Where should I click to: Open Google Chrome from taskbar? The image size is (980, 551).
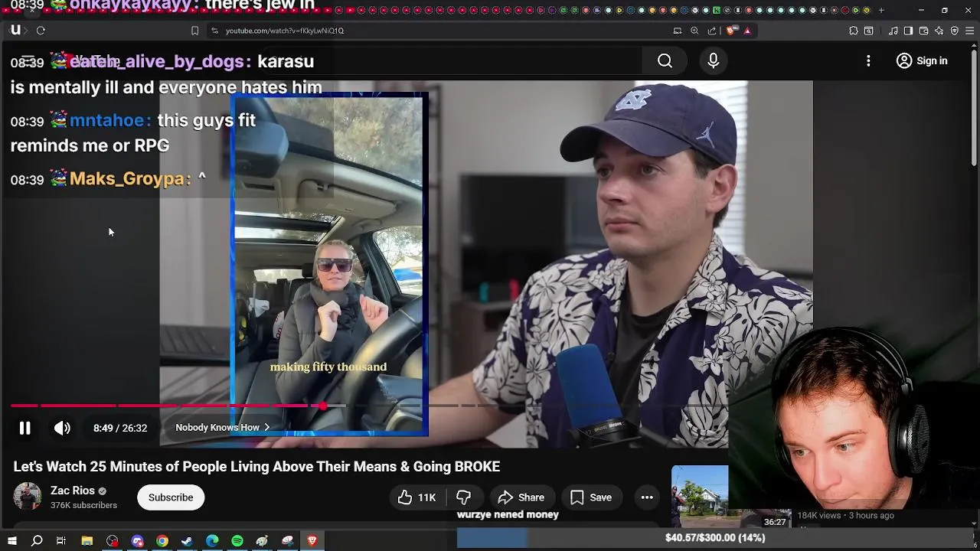(x=162, y=541)
